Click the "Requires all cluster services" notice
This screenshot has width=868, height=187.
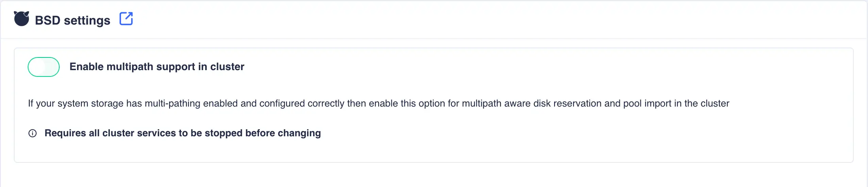tap(182, 133)
